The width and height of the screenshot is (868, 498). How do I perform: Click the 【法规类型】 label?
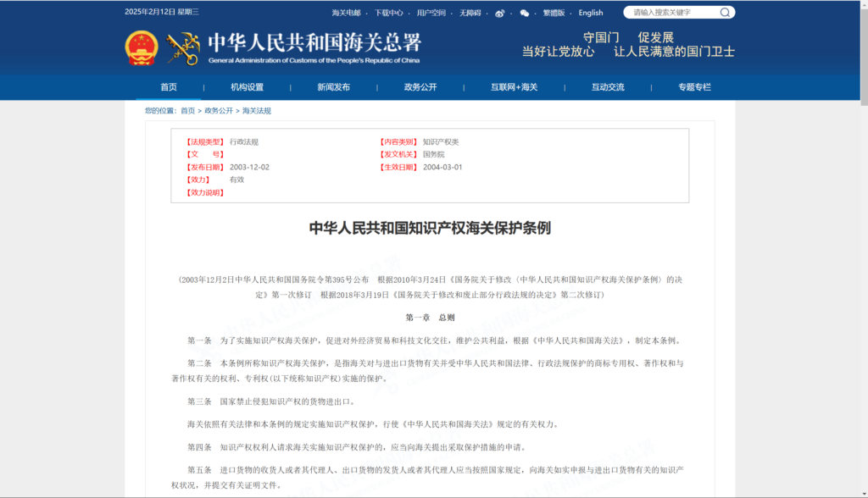click(x=205, y=141)
